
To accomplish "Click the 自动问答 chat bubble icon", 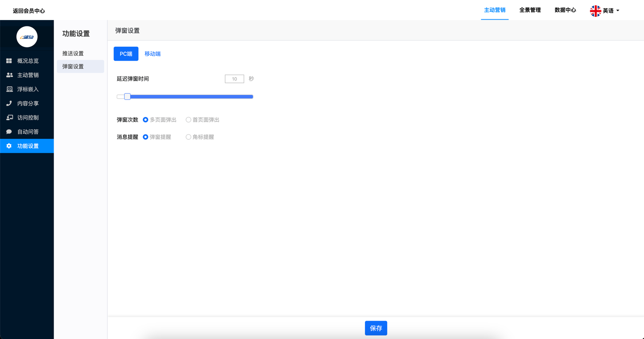I will [9, 132].
